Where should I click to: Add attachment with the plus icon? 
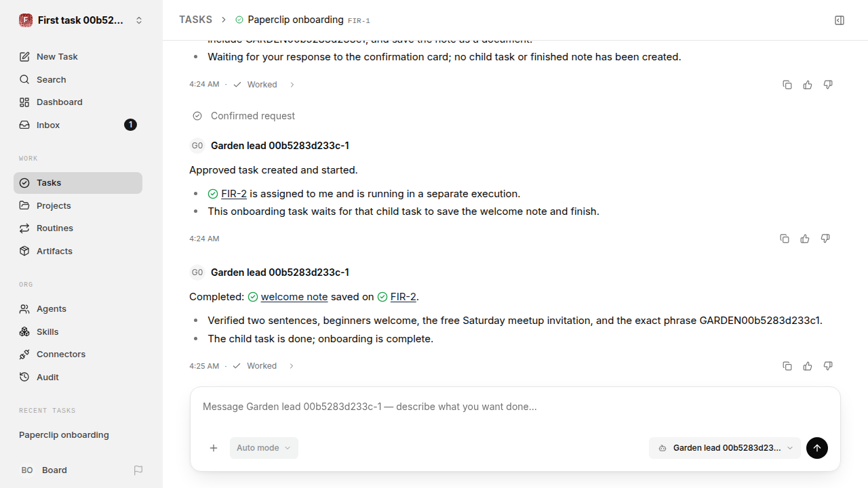214,448
